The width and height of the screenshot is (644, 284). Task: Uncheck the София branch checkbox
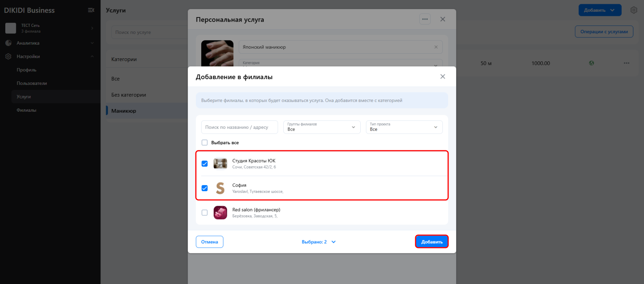tap(205, 188)
